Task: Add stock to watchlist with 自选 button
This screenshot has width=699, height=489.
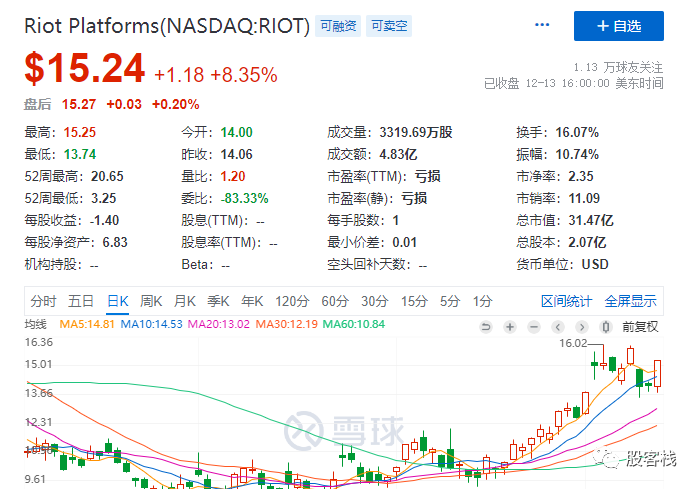Action: [619, 26]
